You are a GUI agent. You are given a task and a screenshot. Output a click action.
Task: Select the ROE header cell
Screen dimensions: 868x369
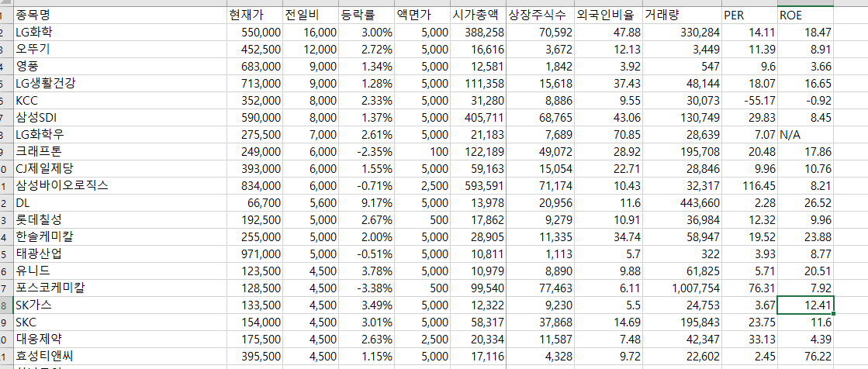[805, 15]
